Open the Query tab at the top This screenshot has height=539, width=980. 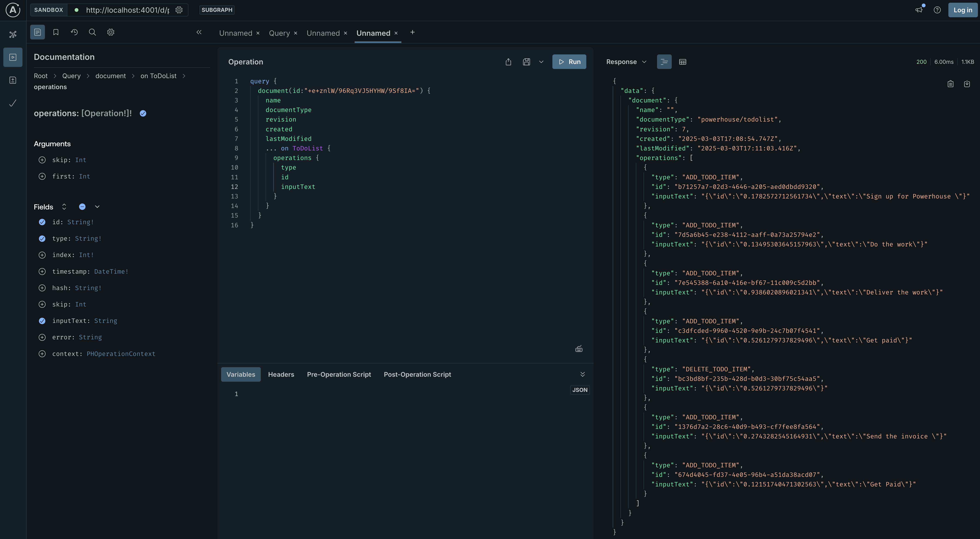pos(280,33)
